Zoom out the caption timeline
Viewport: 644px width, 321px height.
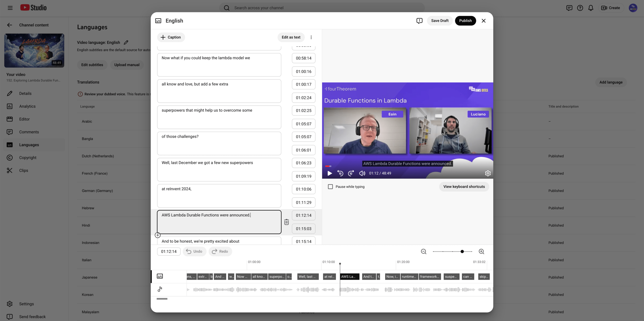click(423, 252)
